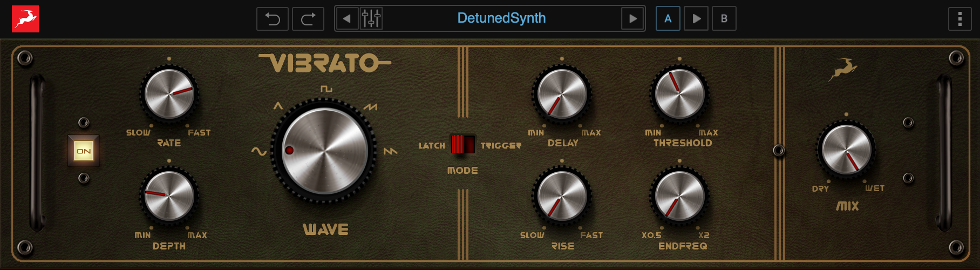Image resolution: width=980 pixels, height=270 pixels.
Task: Switch to preset slot B
Action: point(724,19)
